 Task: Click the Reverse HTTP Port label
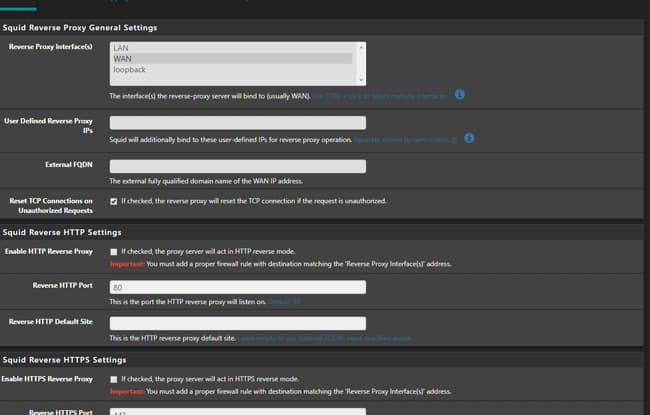(x=63, y=285)
